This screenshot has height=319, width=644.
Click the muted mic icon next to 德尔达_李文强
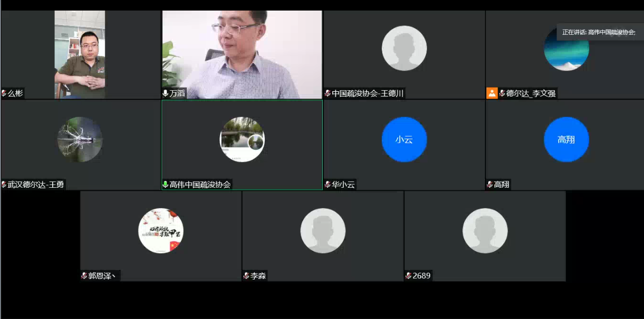pyautogui.click(x=502, y=93)
